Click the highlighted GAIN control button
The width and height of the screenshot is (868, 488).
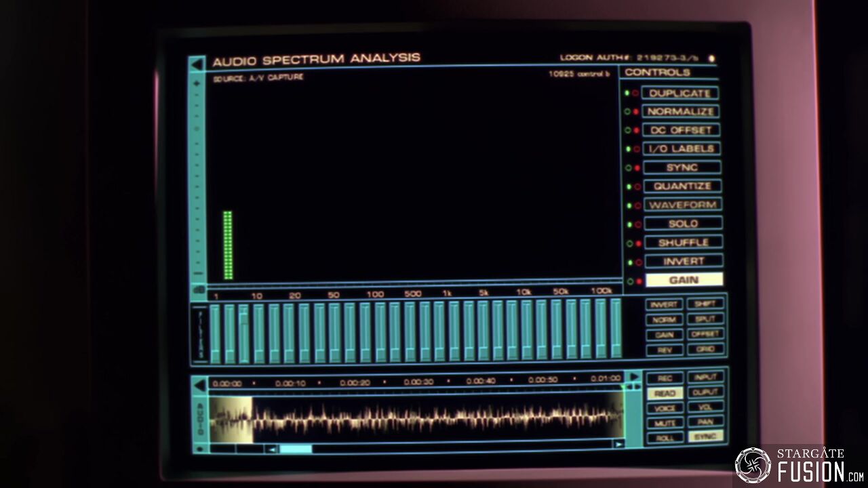pos(684,279)
